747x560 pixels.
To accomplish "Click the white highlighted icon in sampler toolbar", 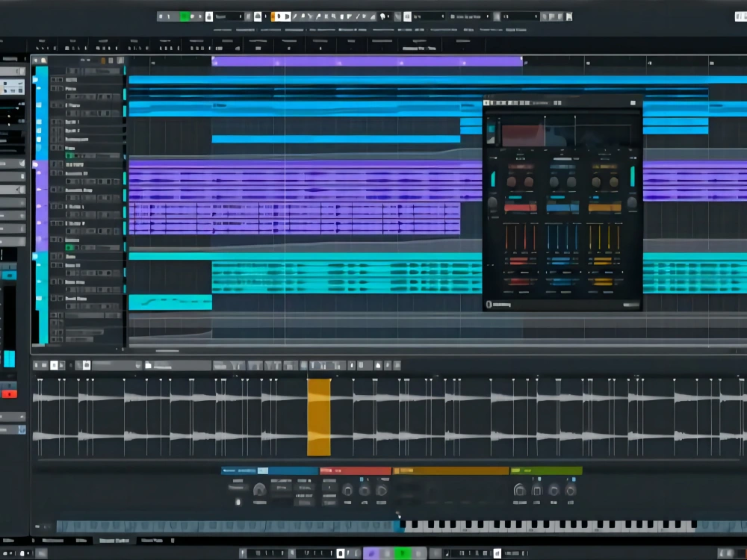I will point(55,365).
